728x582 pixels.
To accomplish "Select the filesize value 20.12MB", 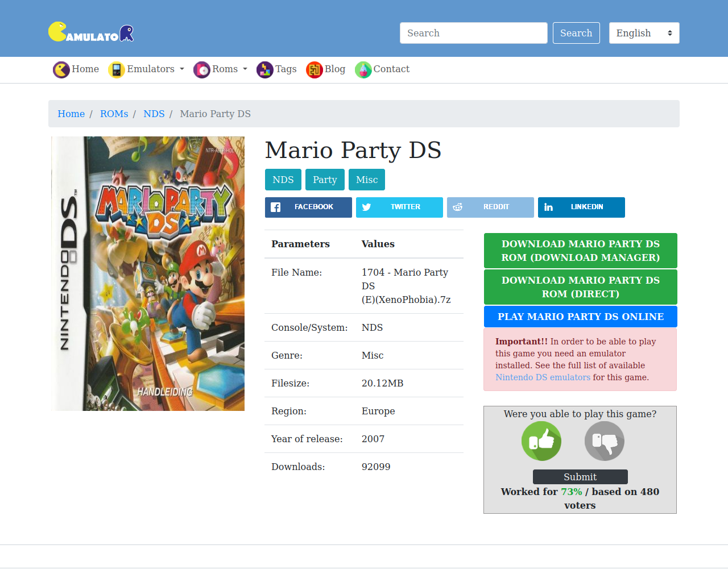I will coord(383,383).
